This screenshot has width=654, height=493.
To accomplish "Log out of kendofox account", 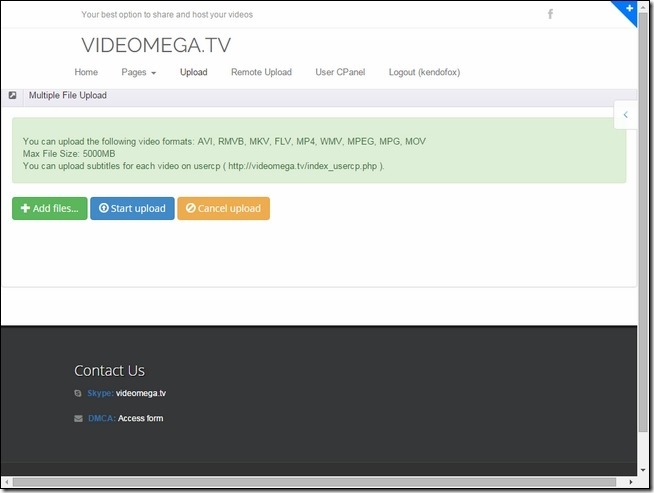I will [x=424, y=72].
